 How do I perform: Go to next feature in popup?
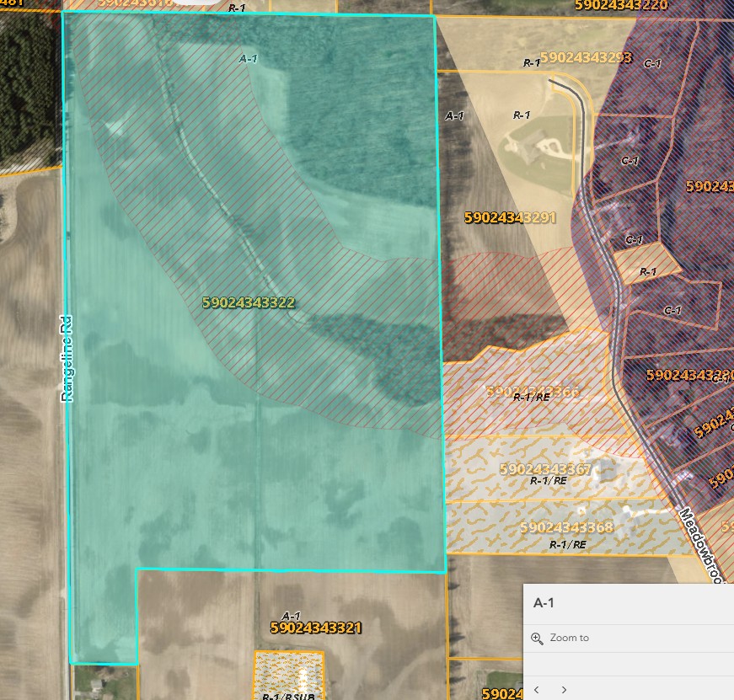(x=564, y=690)
